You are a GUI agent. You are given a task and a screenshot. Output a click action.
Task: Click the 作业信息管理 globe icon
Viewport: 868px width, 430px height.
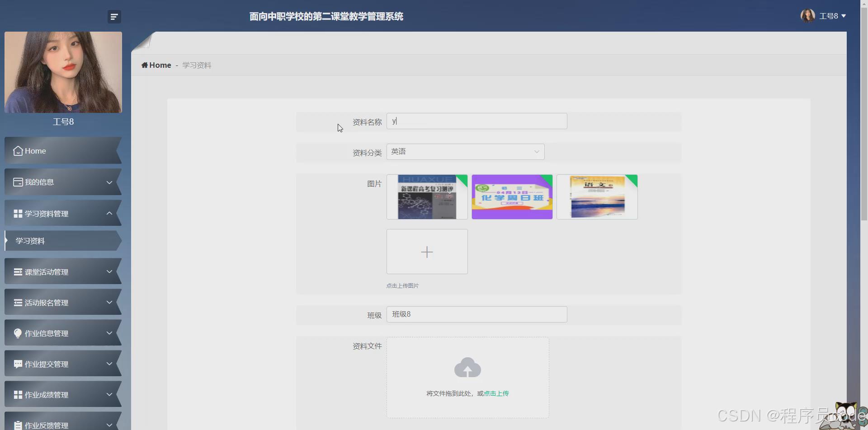tap(18, 333)
